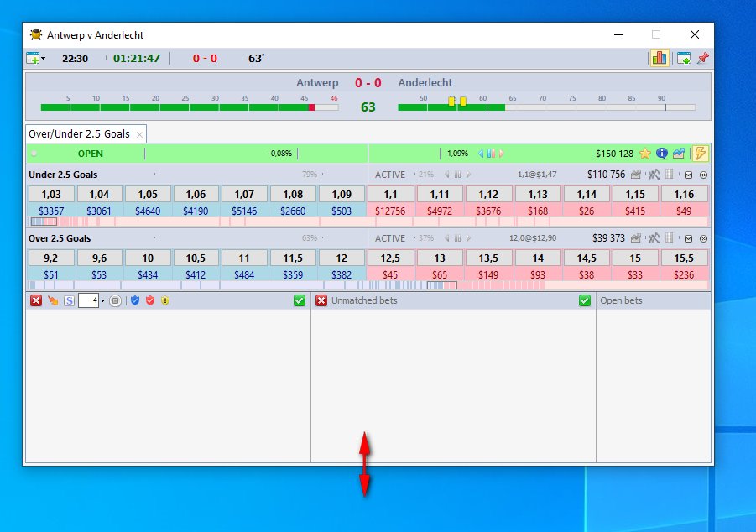
Task: Click left arrow in Over 2.5 Goals row
Action: point(447,238)
